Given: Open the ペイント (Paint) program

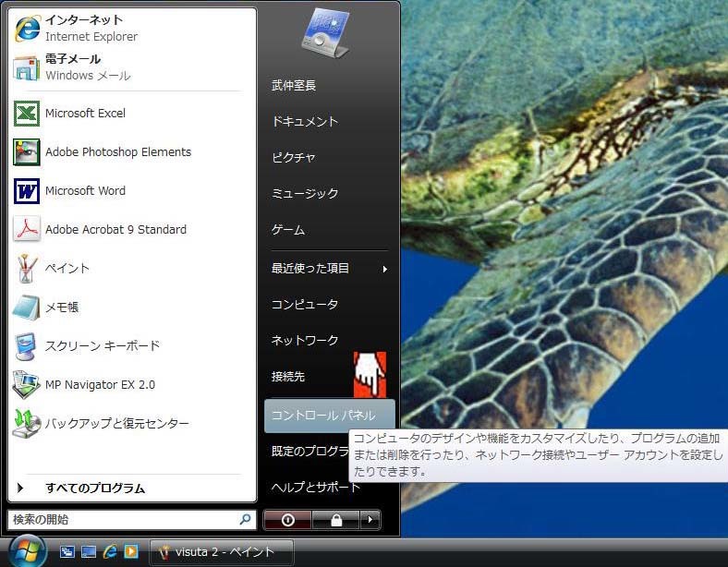Looking at the screenshot, I should tap(67, 269).
